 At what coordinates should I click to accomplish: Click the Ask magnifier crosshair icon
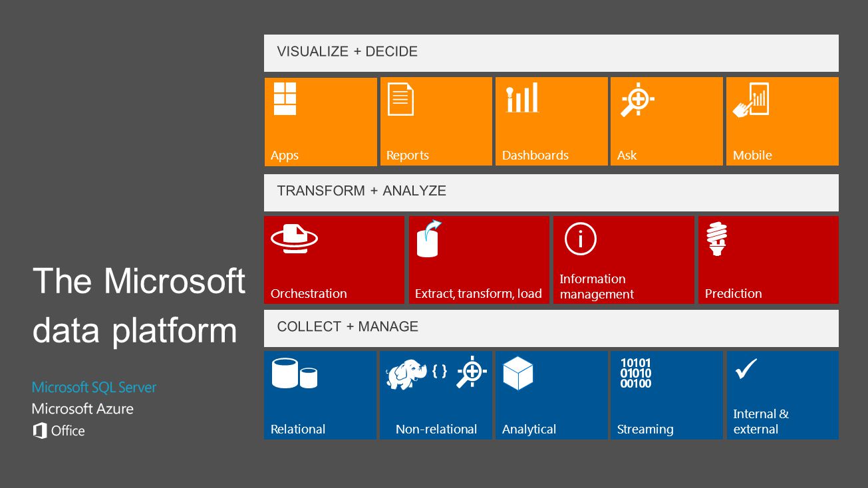click(638, 99)
